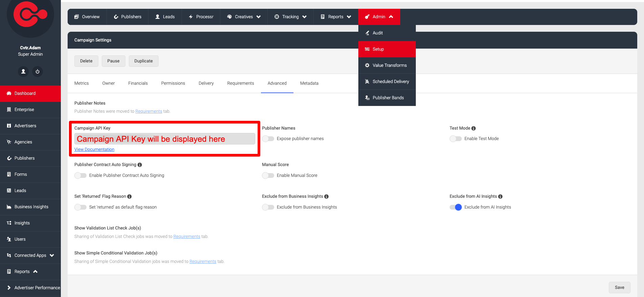Image resolution: width=644 pixels, height=297 pixels.
Task: Click info icon next to Publisher Contract Auto Signing
Action: tap(140, 165)
